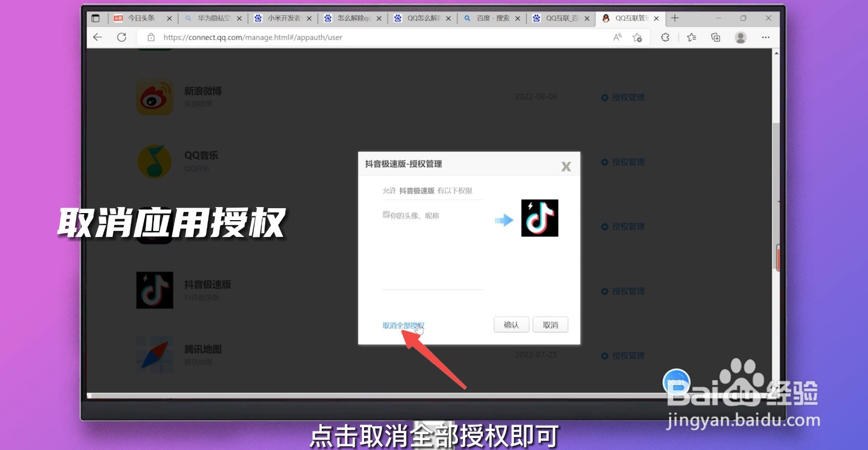The height and width of the screenshot is (450, 868).
Task: Open the user profile avatar
Action: [x=741, y=37]
